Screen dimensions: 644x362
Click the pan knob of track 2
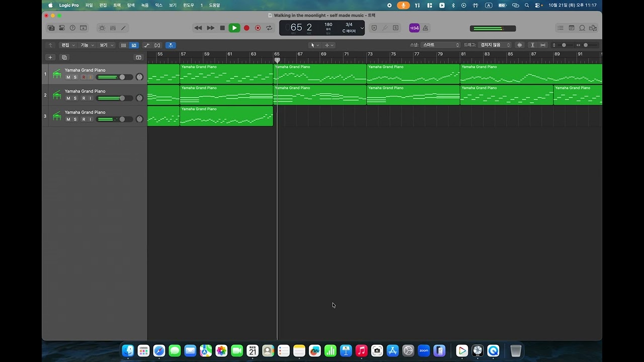tap(139, 98)
